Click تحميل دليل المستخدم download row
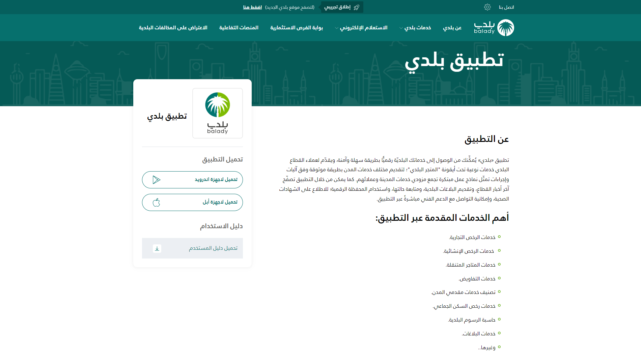641x364 pixels. [x=213, y=248]
